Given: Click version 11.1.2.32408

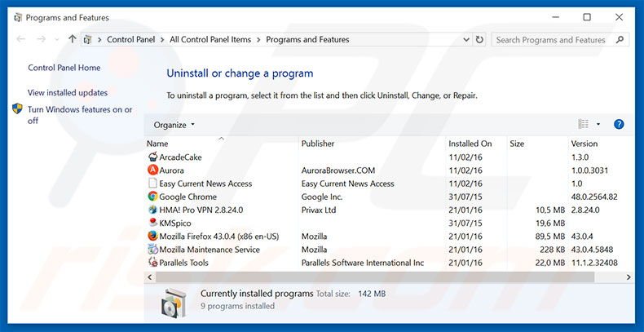Looking at the screenshot, I should 594,263.
